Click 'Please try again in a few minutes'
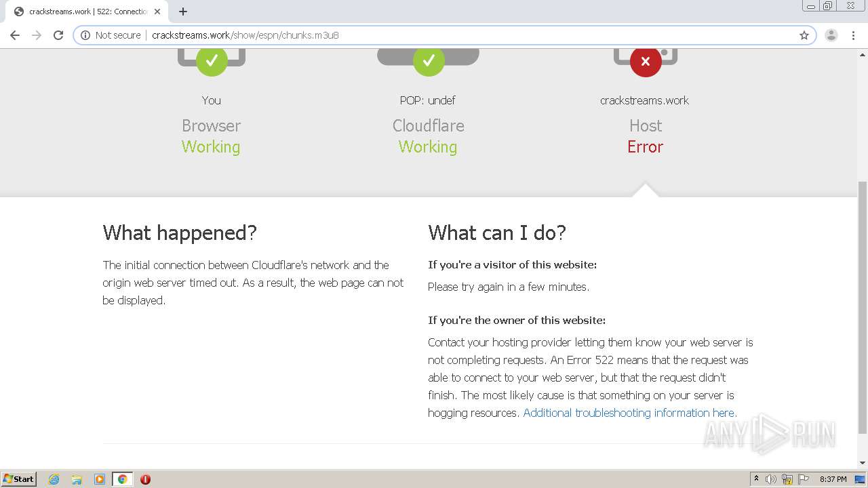Viewport: 868px width, 488px height. coord(509,287)
